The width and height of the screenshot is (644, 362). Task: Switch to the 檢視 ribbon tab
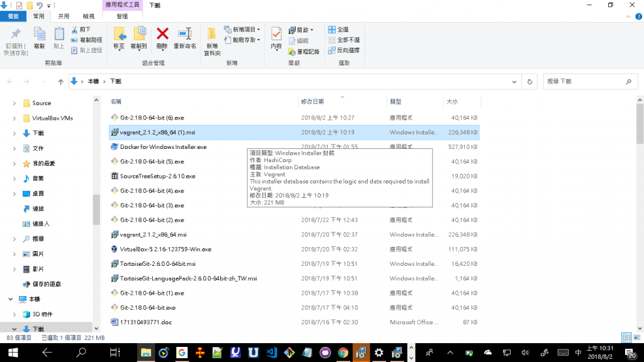(x=88, y=16)
